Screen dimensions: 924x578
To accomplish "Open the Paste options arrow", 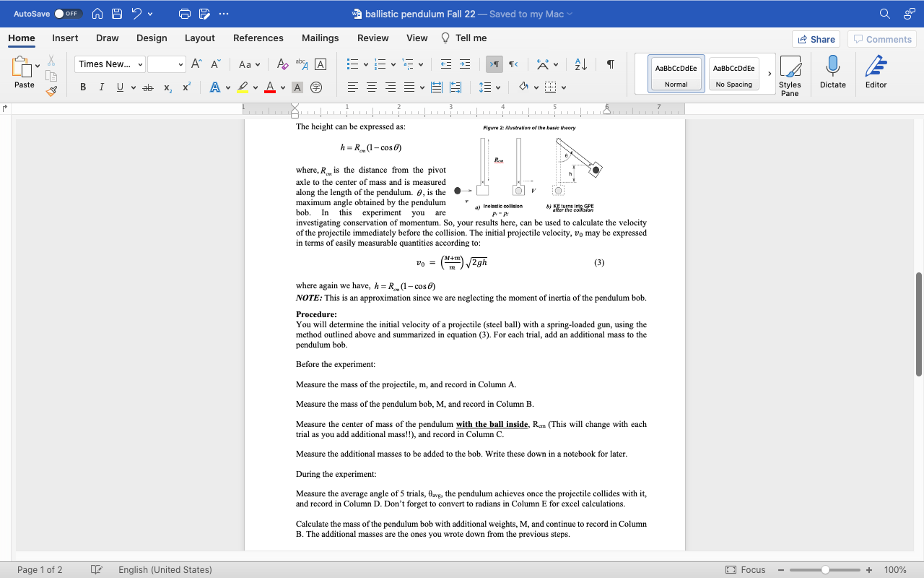I will pos(38,66).
